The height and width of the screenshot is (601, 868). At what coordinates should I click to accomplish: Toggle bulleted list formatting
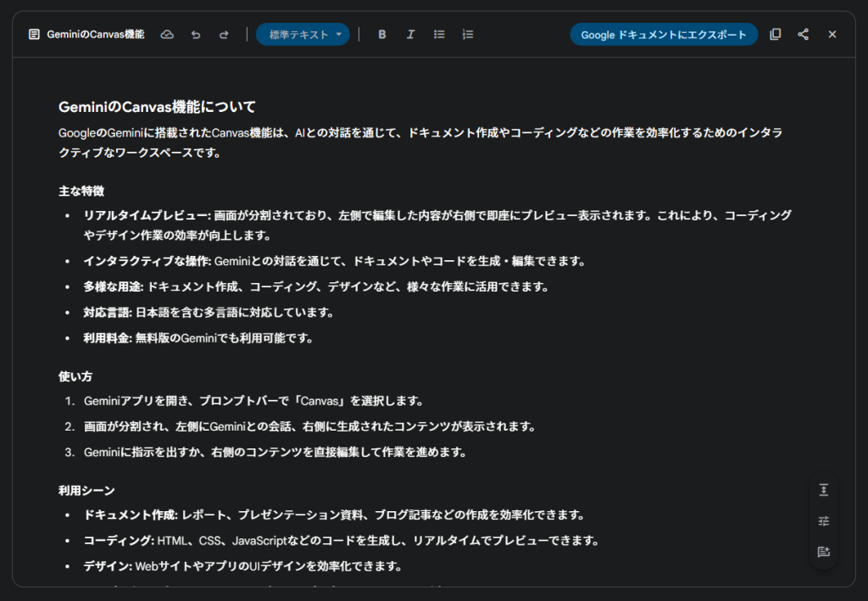[439, 35]
